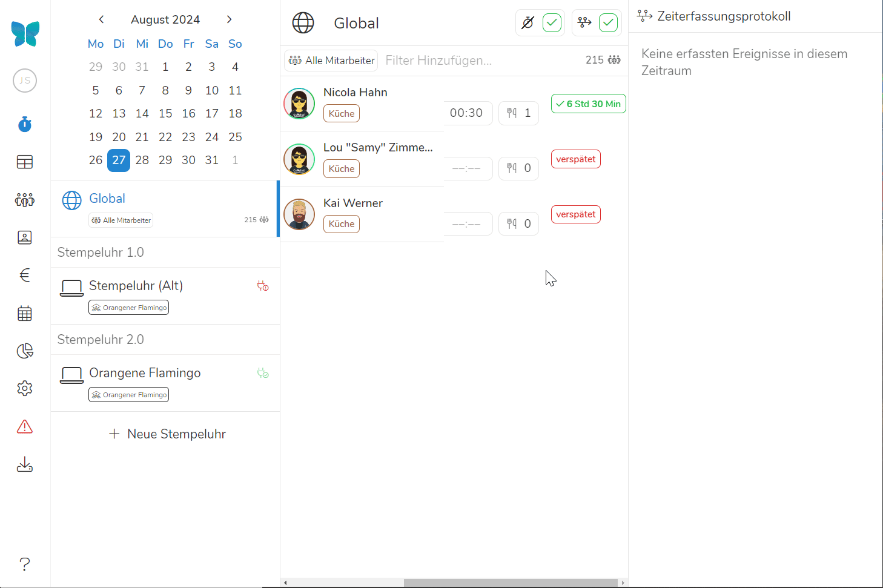The height and width of the screenshot is (588, 883).
Task: Open the table view sidebar icon
Action: tap(25, 162)
